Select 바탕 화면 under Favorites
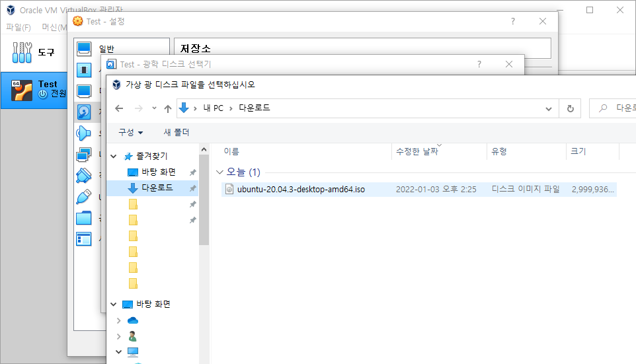This screenshot has width=636, height=364. click(158, 172)
